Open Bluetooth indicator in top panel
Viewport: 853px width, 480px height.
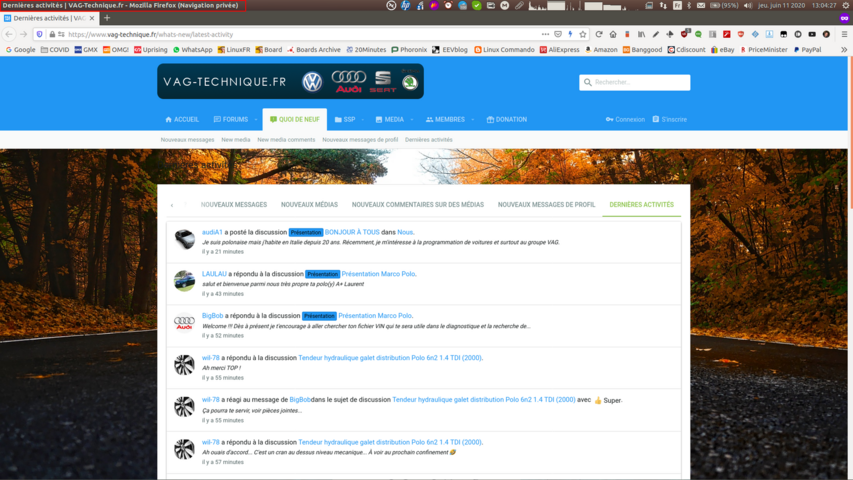(689, 5)
